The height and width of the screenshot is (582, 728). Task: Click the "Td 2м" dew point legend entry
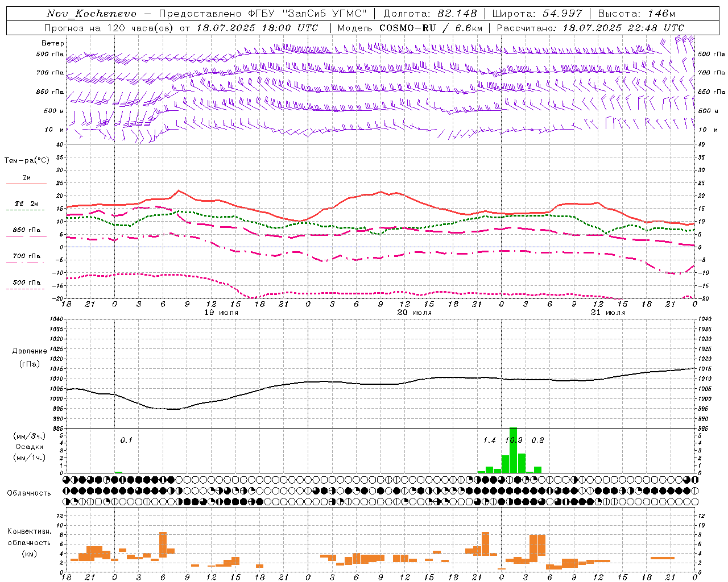pyautogui.click(x=26, y=203)
